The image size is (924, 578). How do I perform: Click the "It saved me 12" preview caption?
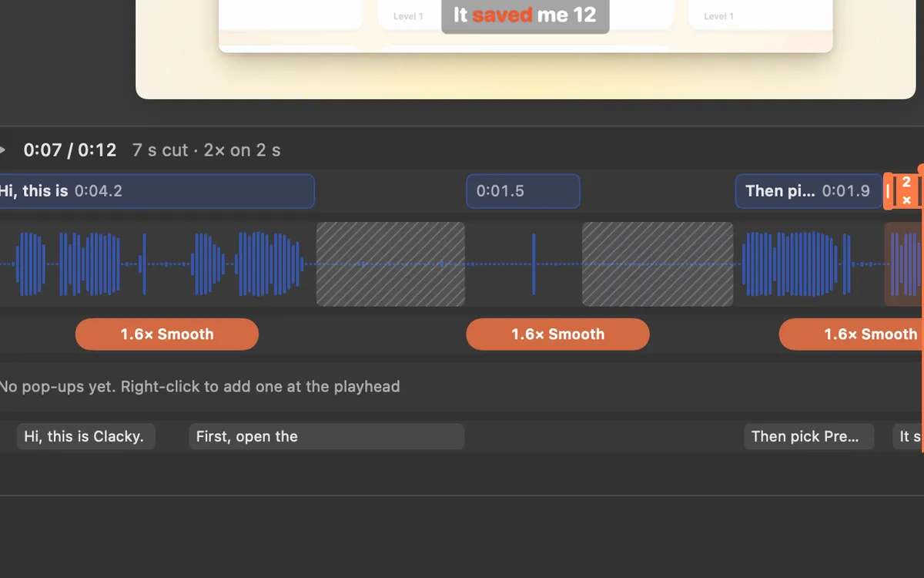pos(525,15)
